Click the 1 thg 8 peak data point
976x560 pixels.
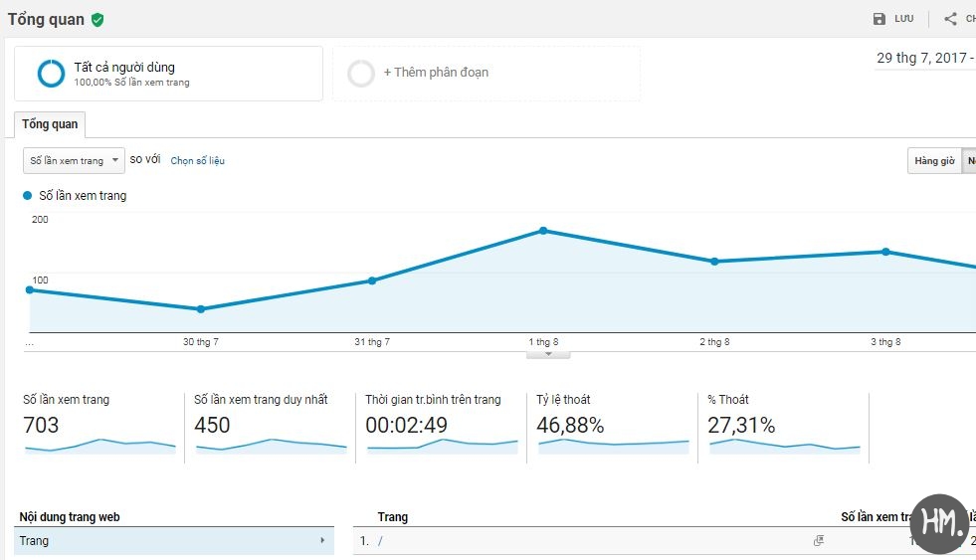click(x=543, y=231)
